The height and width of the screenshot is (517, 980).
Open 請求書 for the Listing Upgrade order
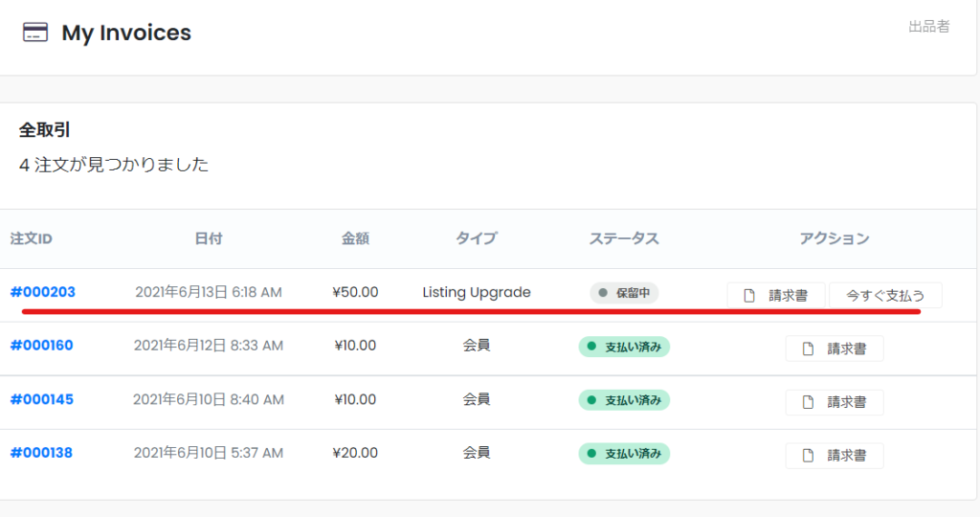pyautogui.click(x=776, y=296)
